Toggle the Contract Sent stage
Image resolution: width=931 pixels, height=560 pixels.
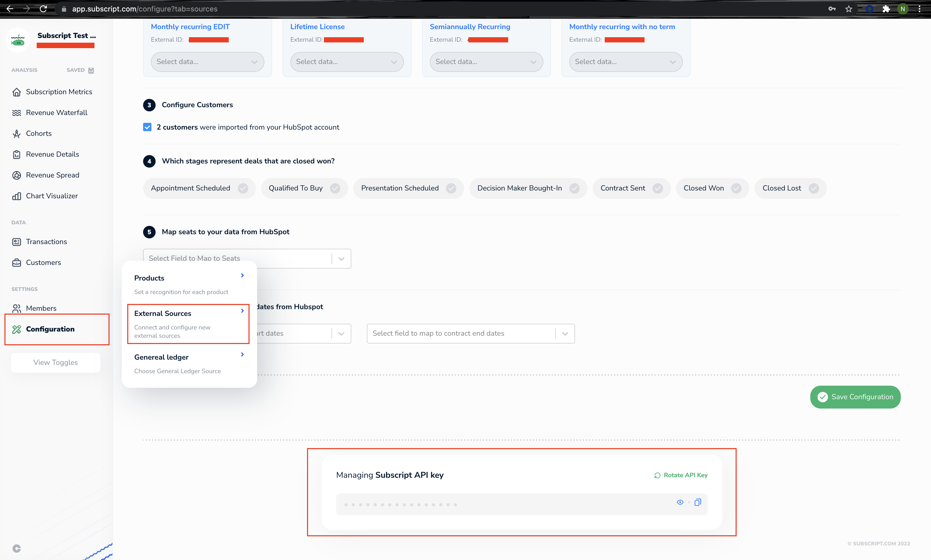(x=632, y=188)
